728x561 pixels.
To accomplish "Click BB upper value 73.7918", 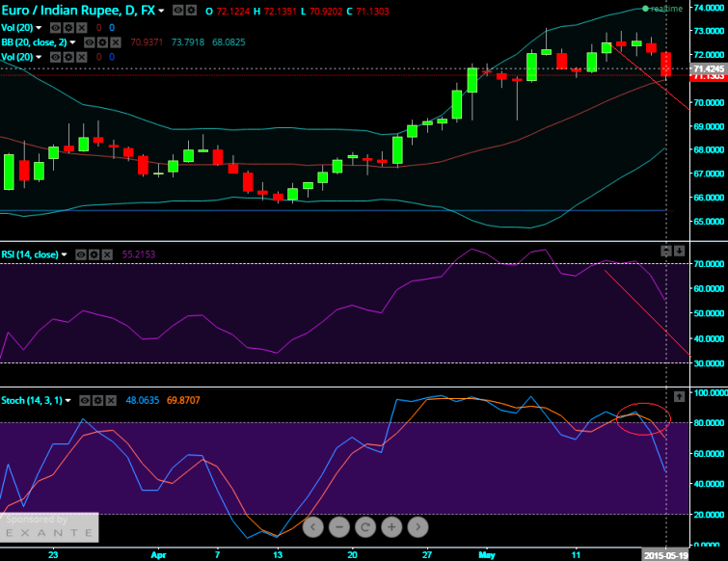I will coord(188,42).
